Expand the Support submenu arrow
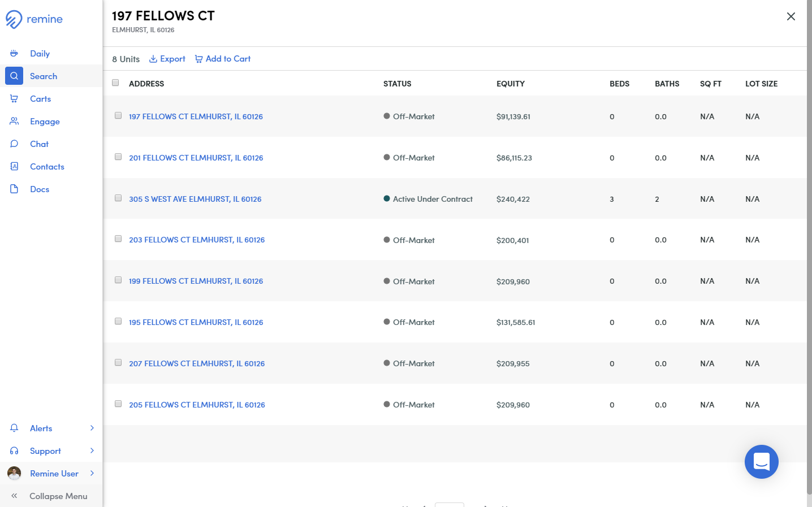The width and height of the screenshot is (812, 507). pos(92,451)
